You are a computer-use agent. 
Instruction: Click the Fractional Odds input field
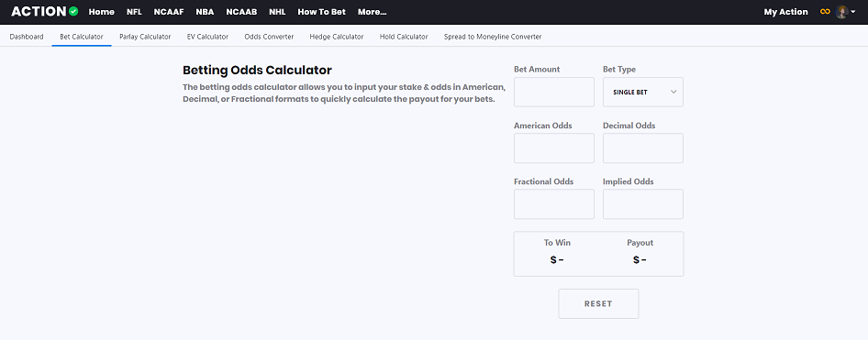[554, 204]
